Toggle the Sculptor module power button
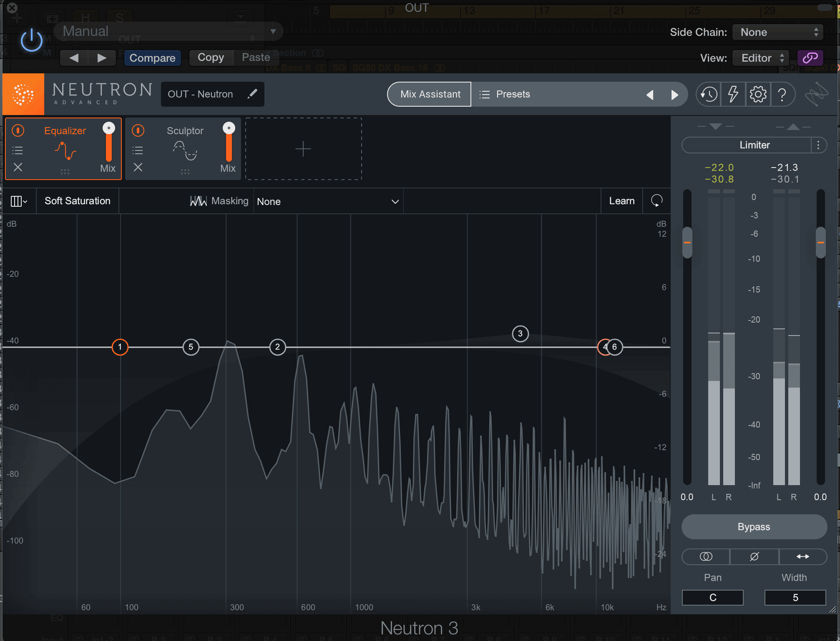The width and height of the screenshot is (840, 641). coord(138,130)
